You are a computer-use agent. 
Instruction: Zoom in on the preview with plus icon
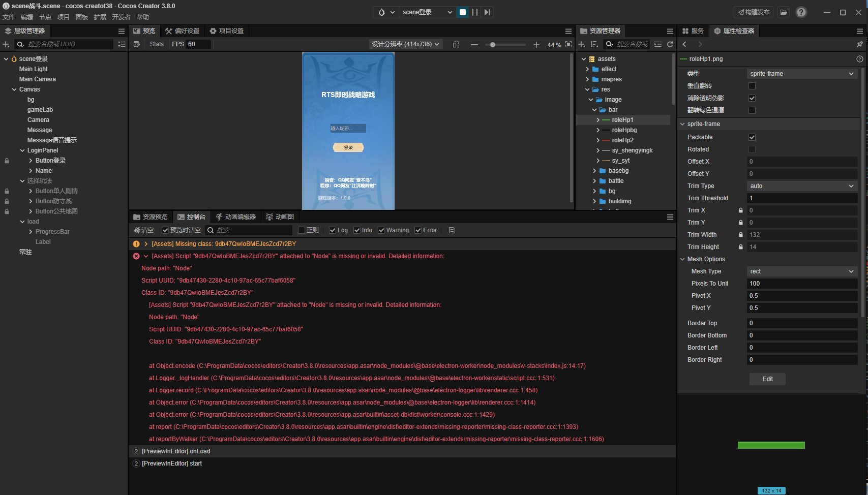pyautogui.click(x=536, y=45)
